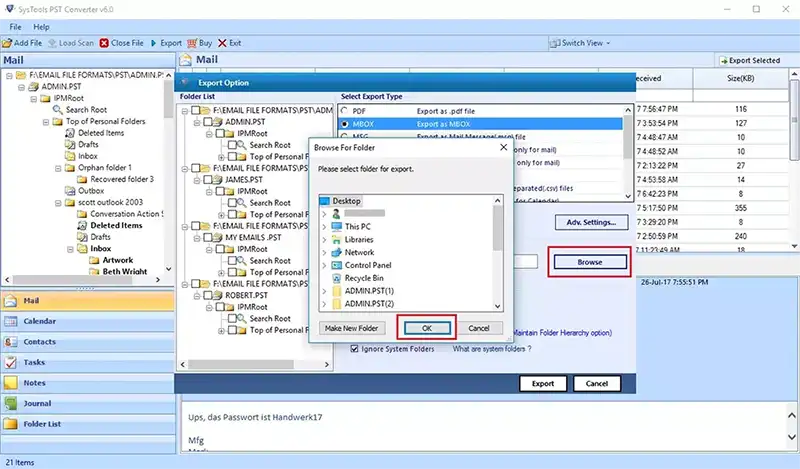Close the Browse For Folder dialog
Screen dimensions: 800x469
click(504, 147)
